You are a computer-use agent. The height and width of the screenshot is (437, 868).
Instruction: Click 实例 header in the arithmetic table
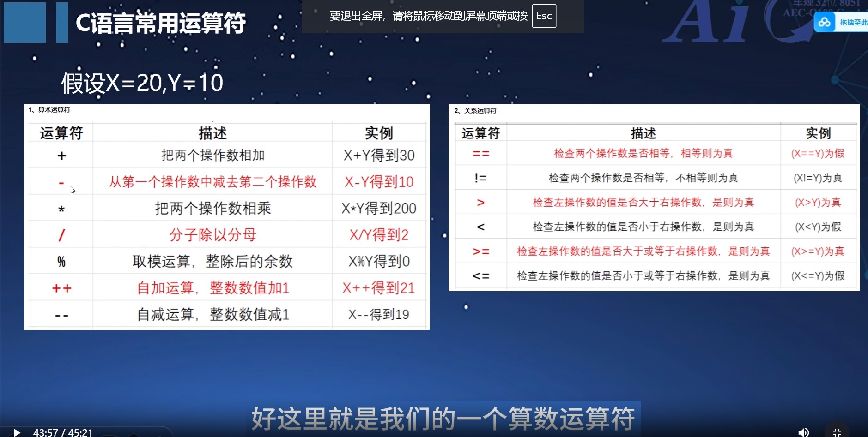(379, 133)
